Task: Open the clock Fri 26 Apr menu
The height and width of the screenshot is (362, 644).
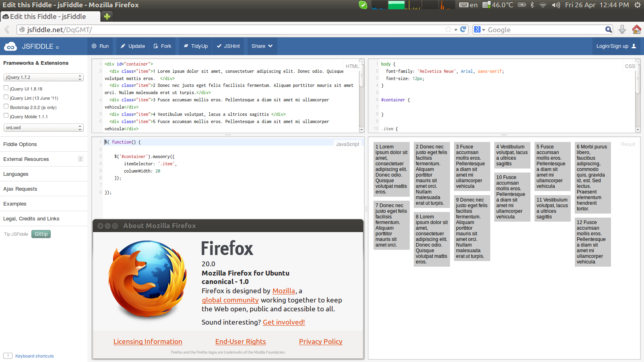Action: (597, 5)
